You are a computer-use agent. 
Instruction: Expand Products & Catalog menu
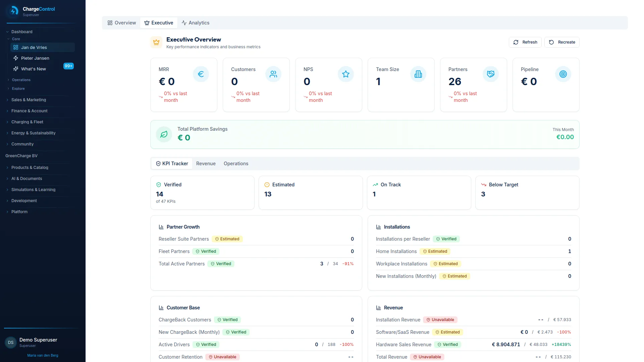[30, 168]
